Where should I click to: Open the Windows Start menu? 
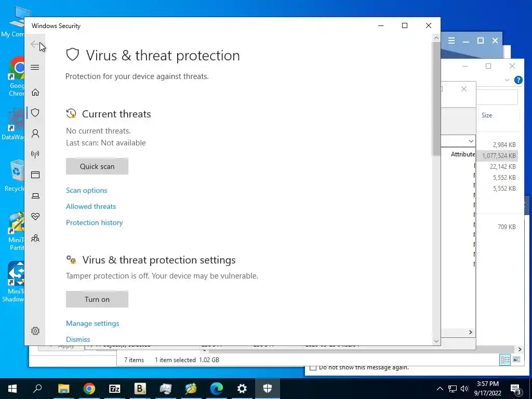[12, 389]
